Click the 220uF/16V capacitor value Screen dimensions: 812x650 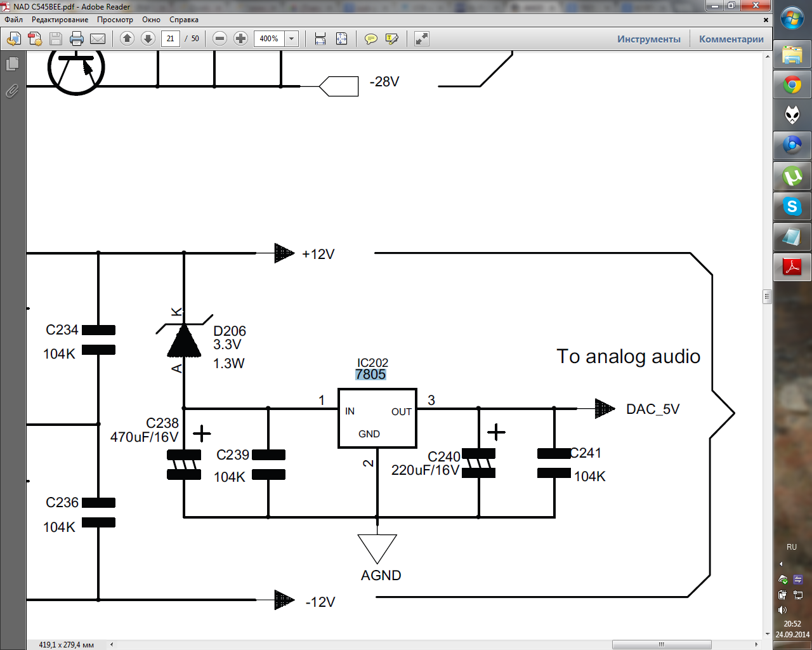[425, 470]
